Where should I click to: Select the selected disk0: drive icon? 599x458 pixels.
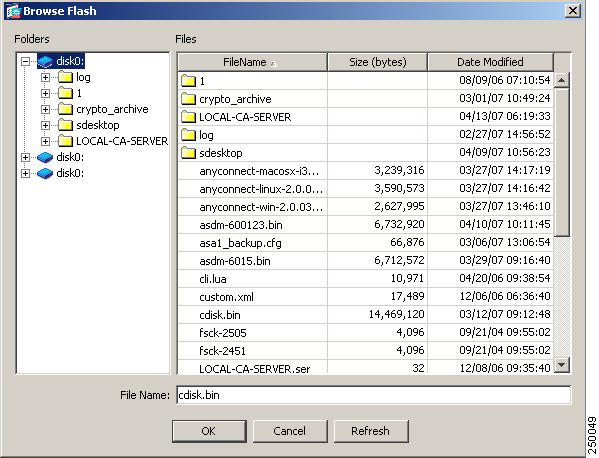[x=45, y=61]
